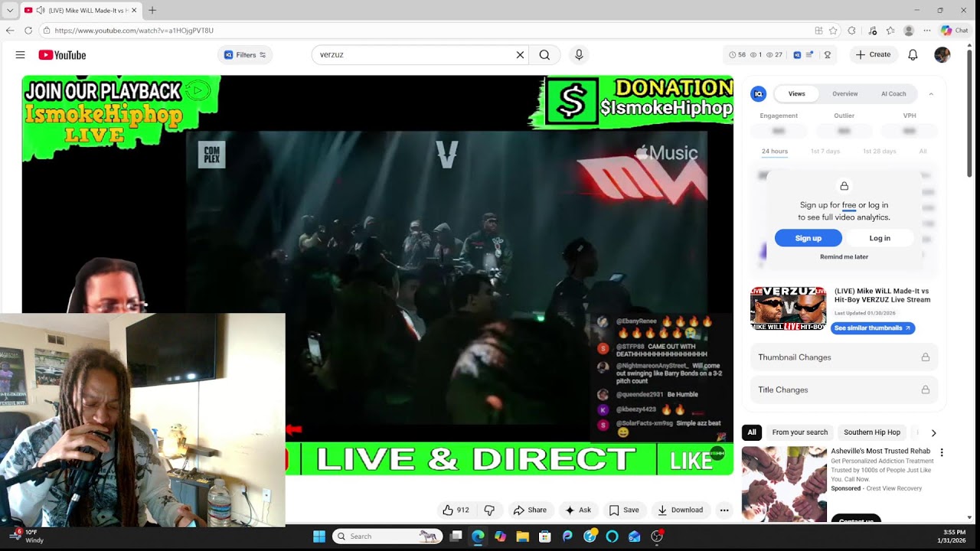980x551 pixels.
Task: Dislike the video
Action: point(489,510)
